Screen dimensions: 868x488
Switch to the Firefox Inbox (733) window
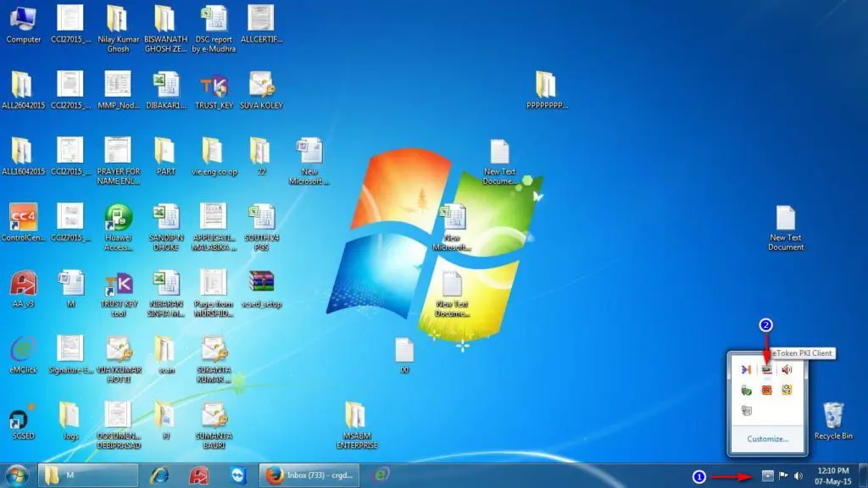pyautogui.click(x=309, y=475)
